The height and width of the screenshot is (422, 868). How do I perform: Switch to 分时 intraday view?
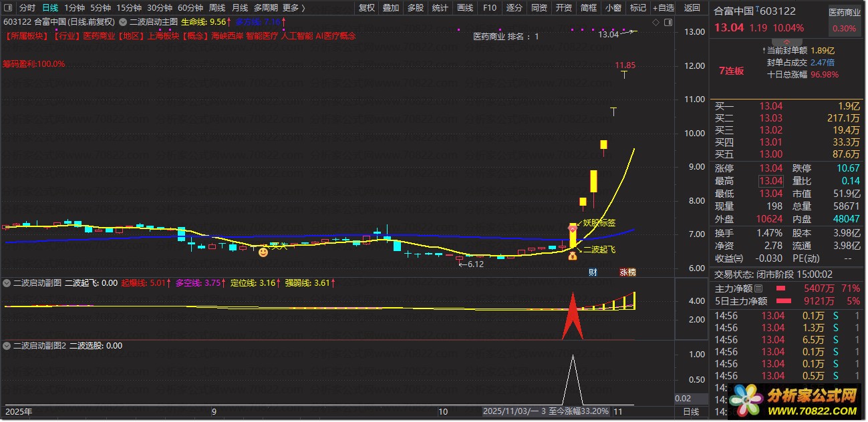[27, 8]
